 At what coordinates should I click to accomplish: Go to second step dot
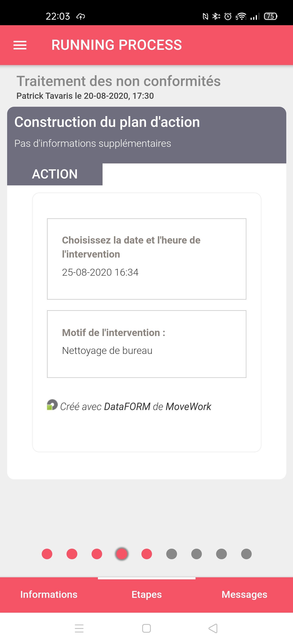pyautogui.click(x=72, y=554)
